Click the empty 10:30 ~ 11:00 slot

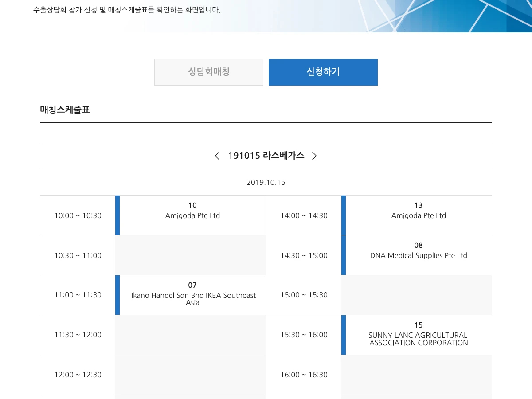190,255
